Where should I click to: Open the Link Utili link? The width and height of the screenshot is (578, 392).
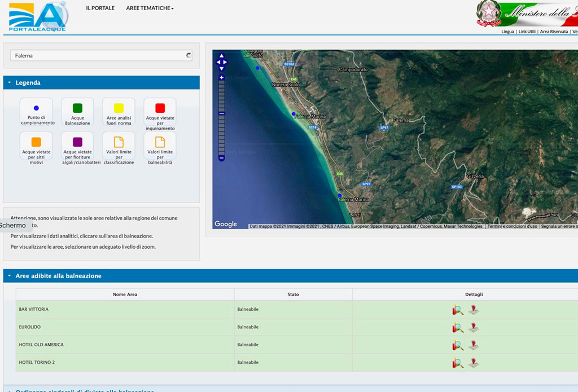point(527,32)
